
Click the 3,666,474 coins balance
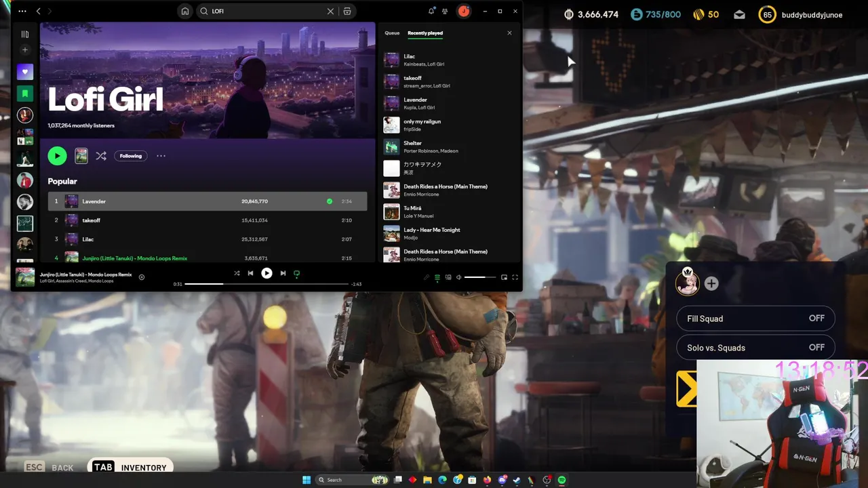pos(591,14)
